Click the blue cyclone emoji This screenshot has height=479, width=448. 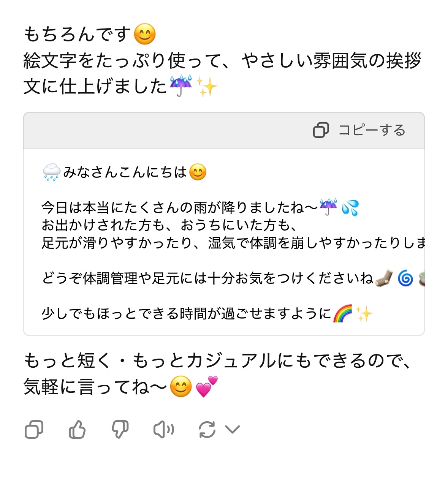[405, 278]
